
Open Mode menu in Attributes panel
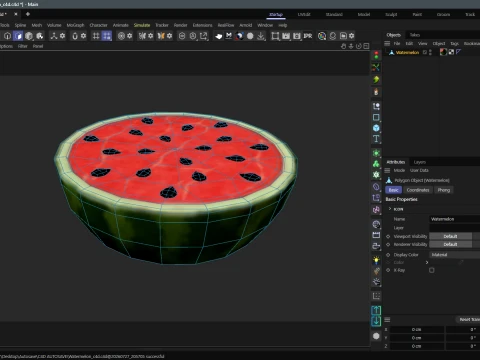399,170
